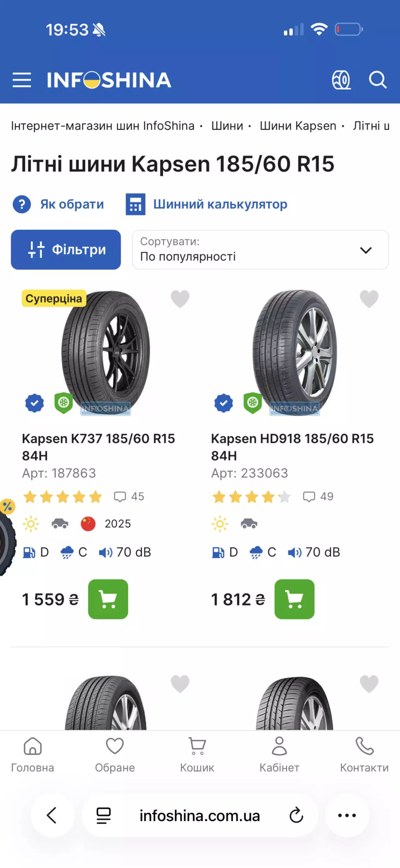
Task: Switch to Кабінет tab
Action: click(x=279, y=754)
